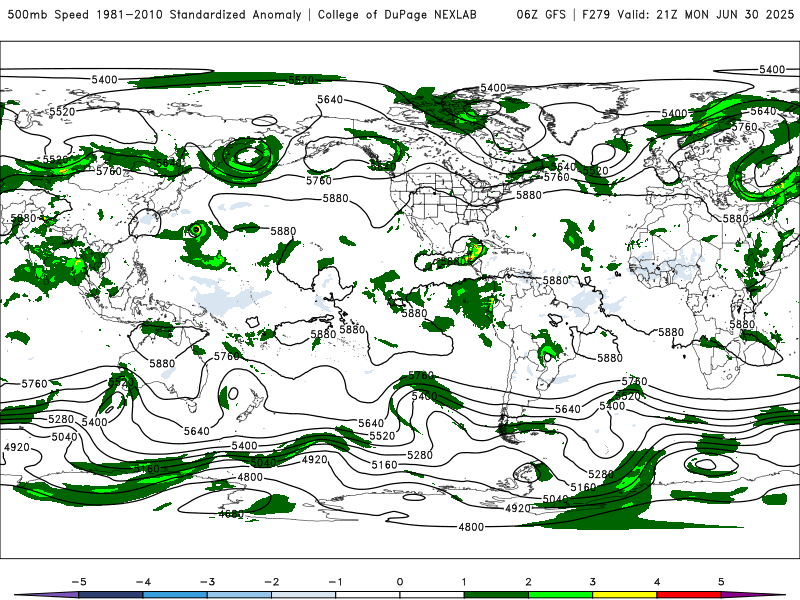This screenshot has height=600, width=800.
Task: Click the red 4 to 5 colorbar segment
Action: point(689,595)
